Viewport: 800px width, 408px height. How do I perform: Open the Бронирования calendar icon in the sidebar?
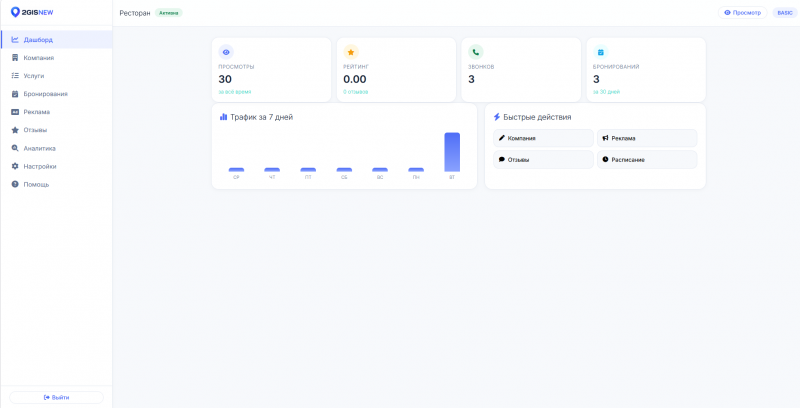click(x=15, y=94)
